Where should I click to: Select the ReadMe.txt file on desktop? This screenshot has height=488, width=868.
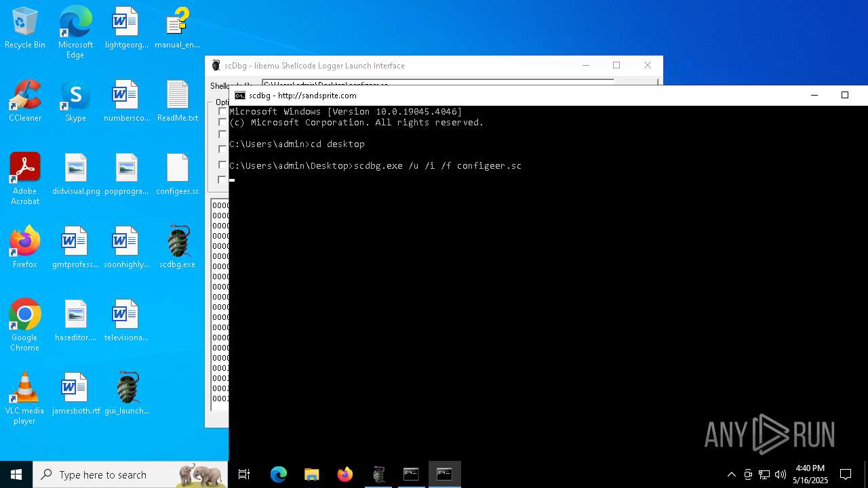[177, 102]
